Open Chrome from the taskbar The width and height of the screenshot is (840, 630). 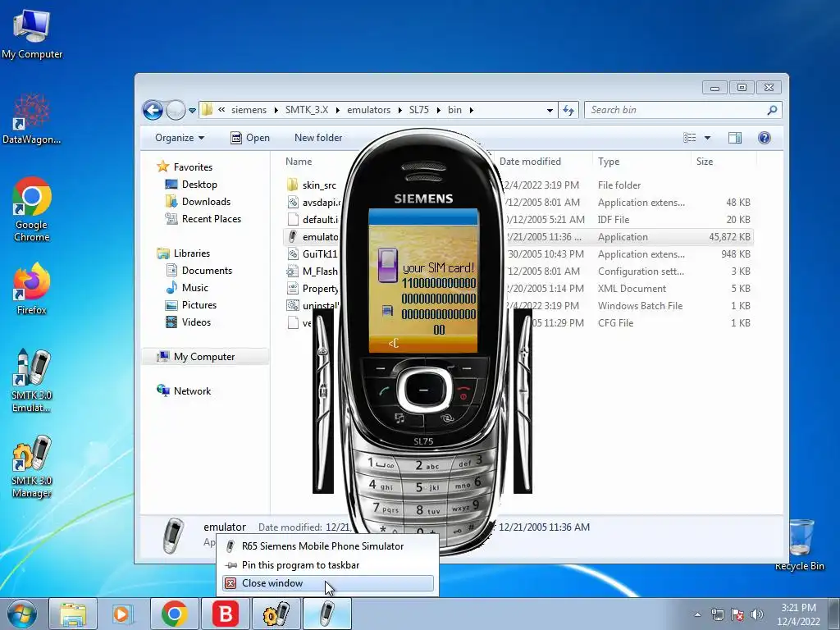pos(174,614)
